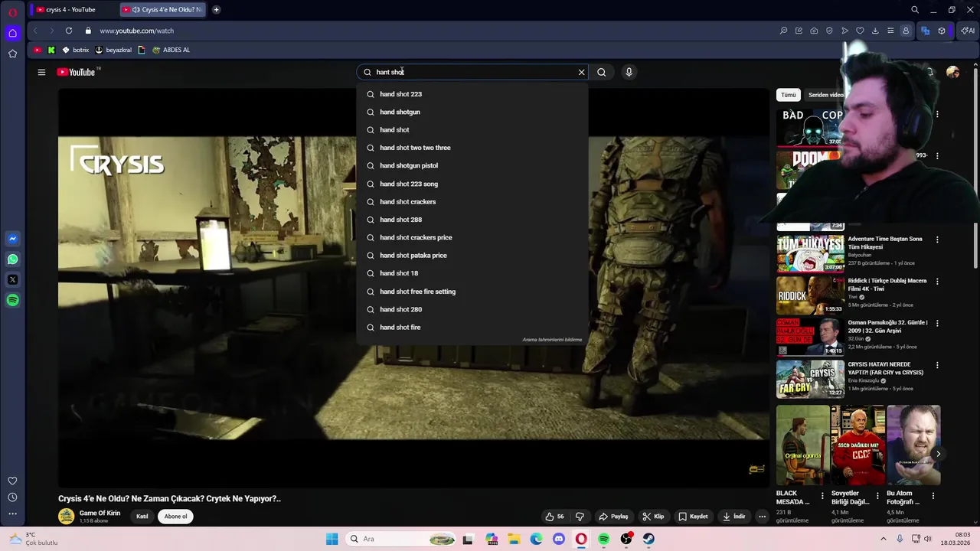The height and width of the screenshot is (551, 980).
Task: Show next Shorts with right arrow
Action: (938, 454)
